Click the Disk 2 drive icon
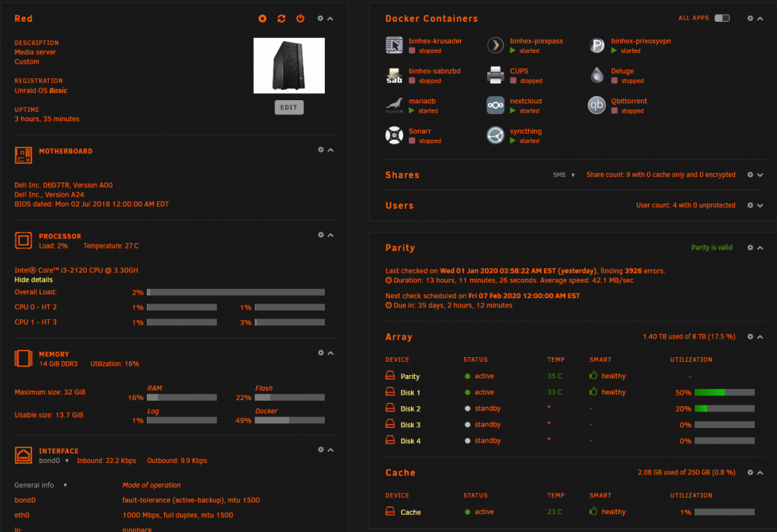 point(390,408)
